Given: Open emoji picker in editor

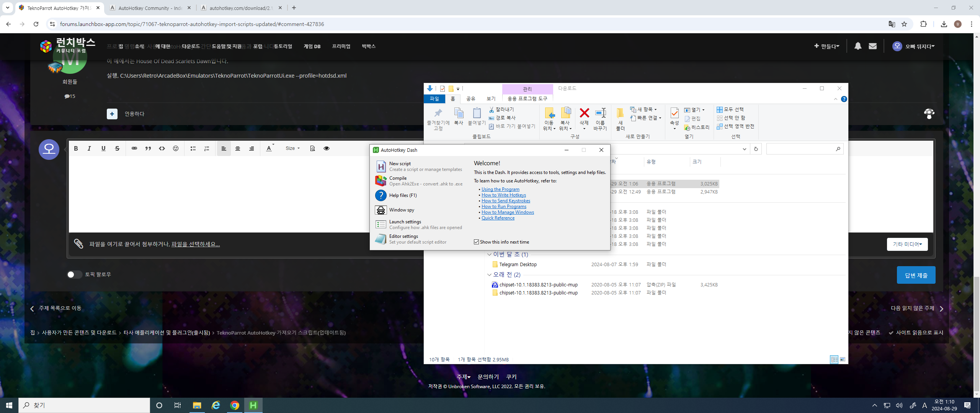Looking at the screenshot, I should point(176,148).
